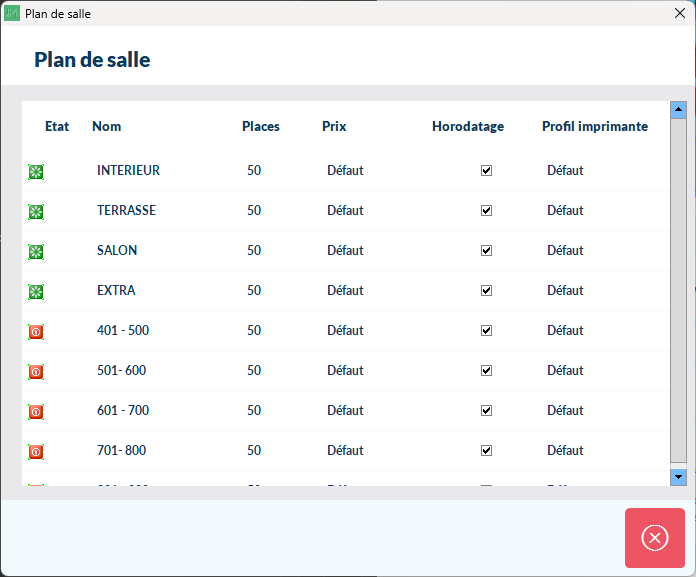This screenshot has width=696, height=577.
Task: Click the Places value 50 for SALON
Action: click(x=254, y=250)
